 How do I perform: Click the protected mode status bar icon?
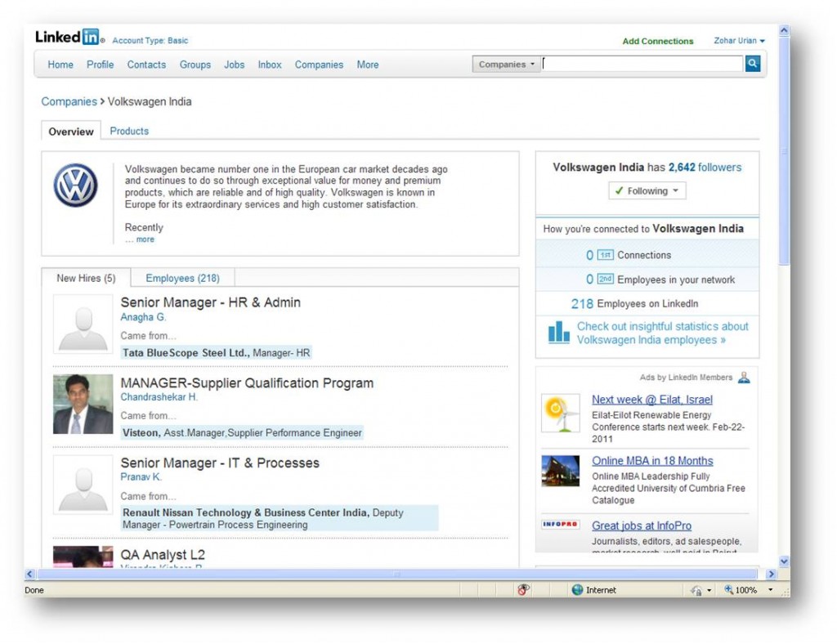point(696,590)
